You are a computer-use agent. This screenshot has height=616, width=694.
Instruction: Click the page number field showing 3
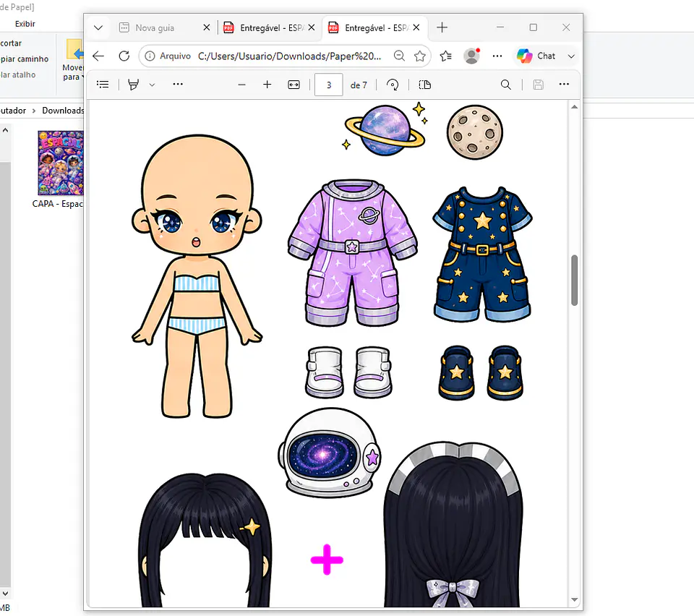pyautogui.click(x=328, y=85)
